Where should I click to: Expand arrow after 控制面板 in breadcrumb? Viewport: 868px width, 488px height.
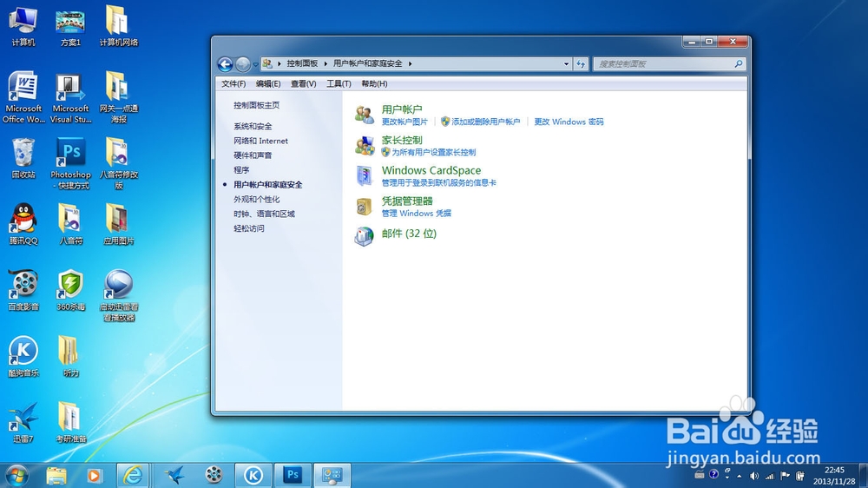tap(325, 63)
